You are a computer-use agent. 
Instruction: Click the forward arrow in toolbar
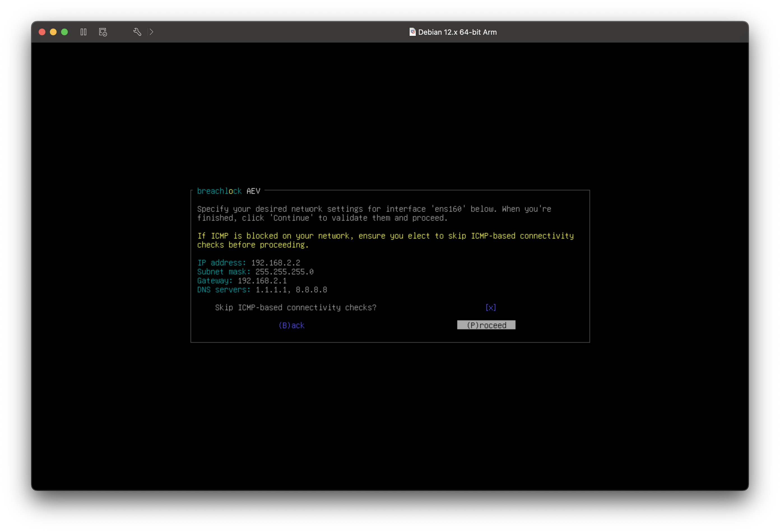tap(151, 32)
